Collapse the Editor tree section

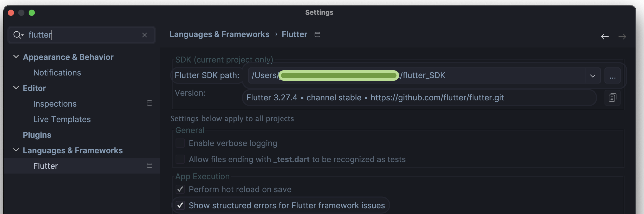[x=16, y=88]
